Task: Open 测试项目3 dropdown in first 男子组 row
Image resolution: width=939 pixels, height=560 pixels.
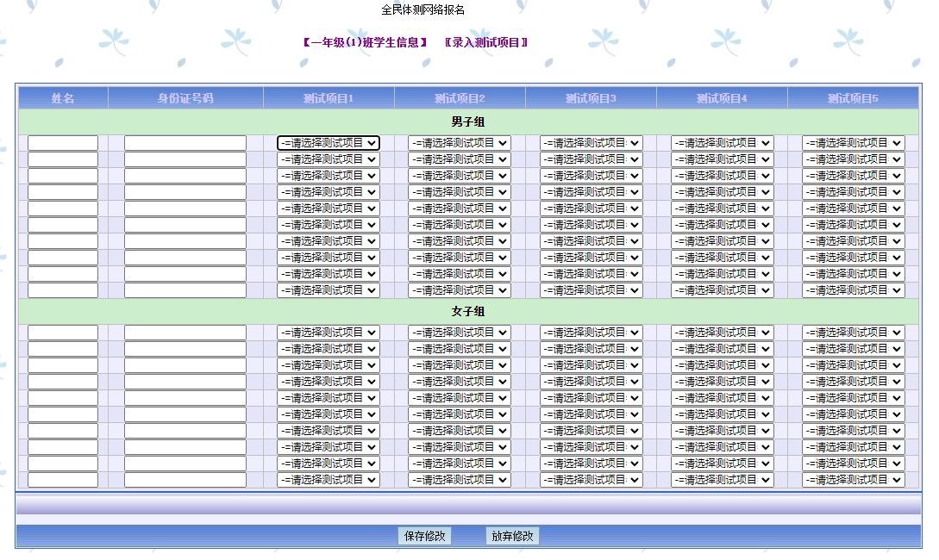Action: (591, 143)
